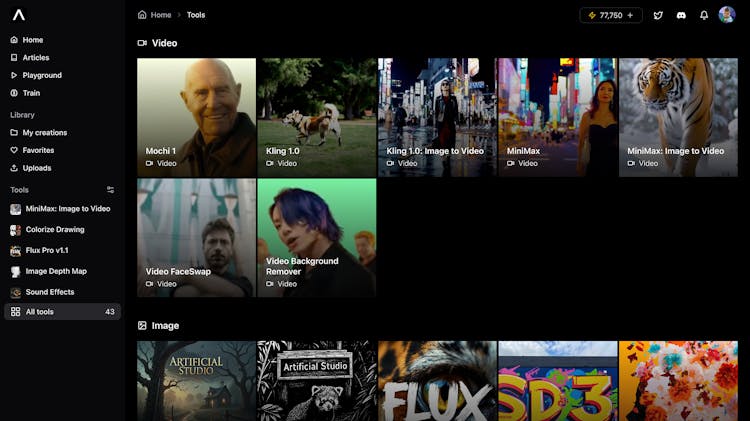This screenshot has width=750, height=421.
Task: Click the Tools breadcrumb text
Action: pos(196,15)
